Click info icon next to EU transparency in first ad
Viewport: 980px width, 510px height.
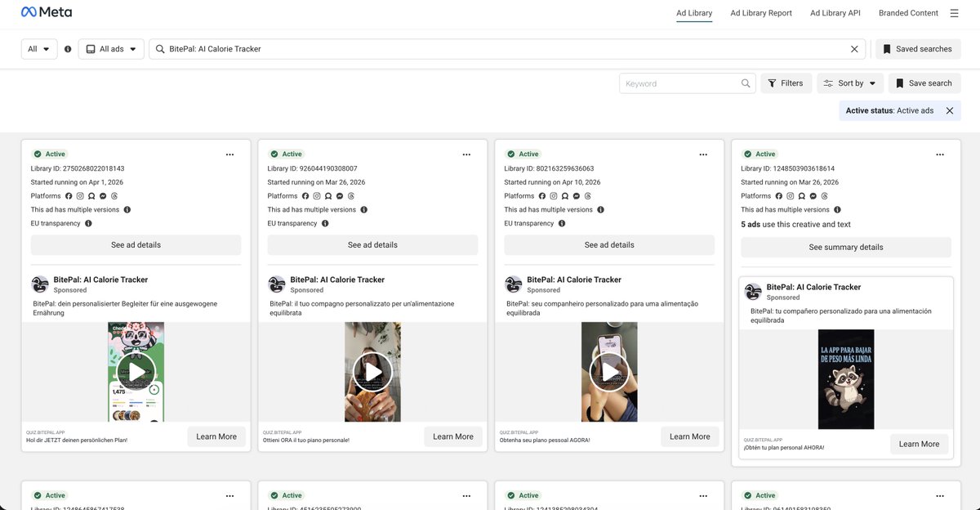click(88, 223)
